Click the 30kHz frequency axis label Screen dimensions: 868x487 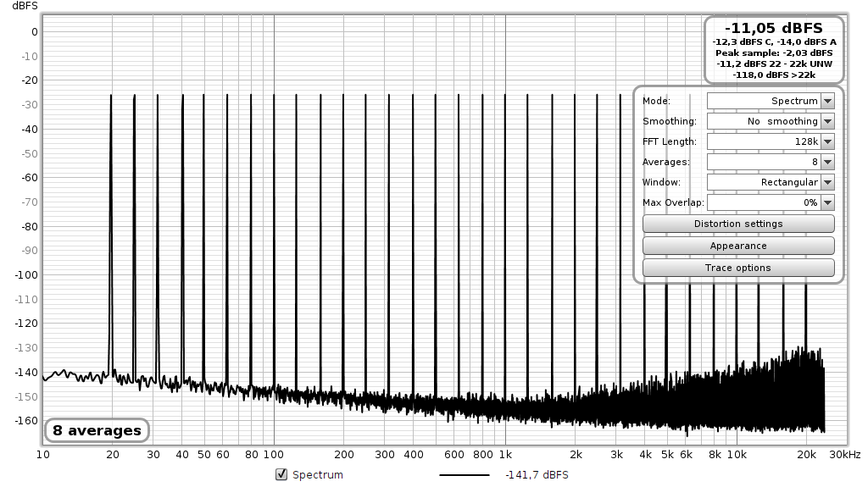click(845, 455)
